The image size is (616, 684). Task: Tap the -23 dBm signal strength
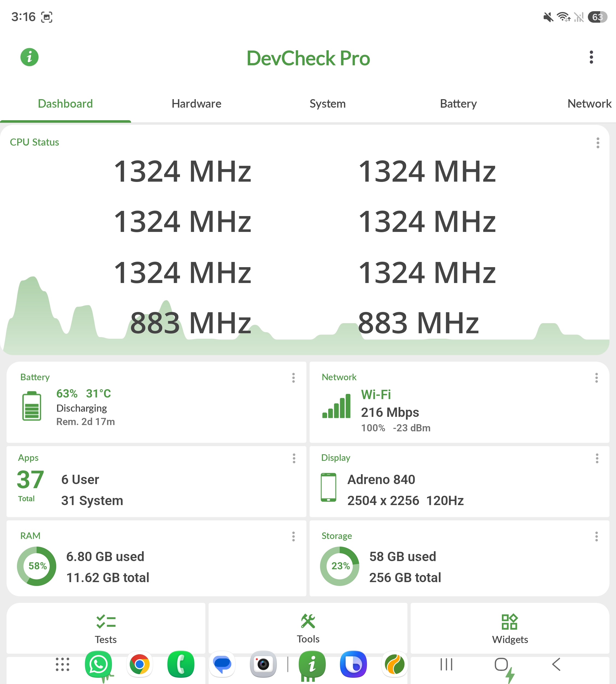click(x=411, y=428)
